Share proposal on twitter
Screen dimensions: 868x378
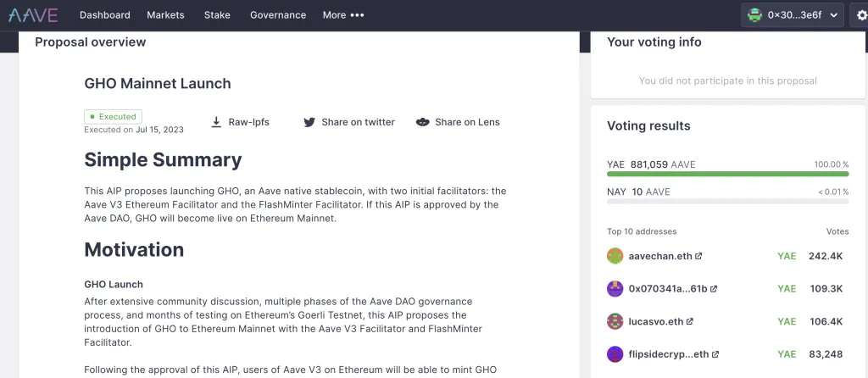point(349,122)
